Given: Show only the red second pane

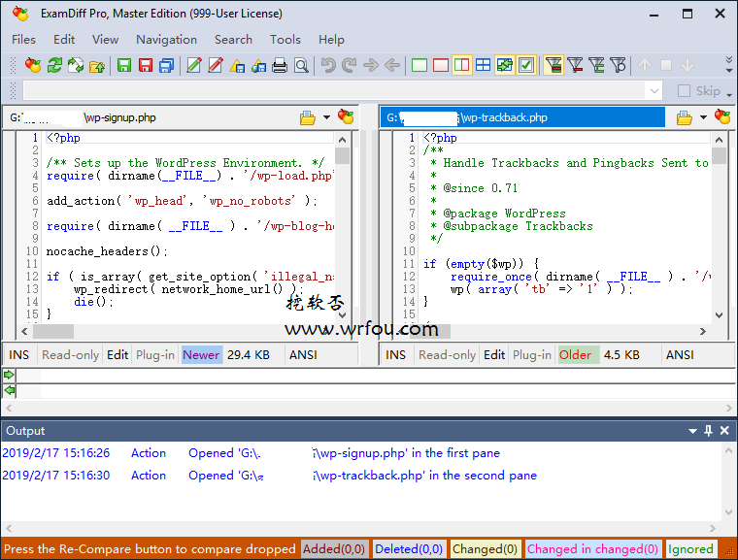Looking at the screenshot, I should pos(441,65).
